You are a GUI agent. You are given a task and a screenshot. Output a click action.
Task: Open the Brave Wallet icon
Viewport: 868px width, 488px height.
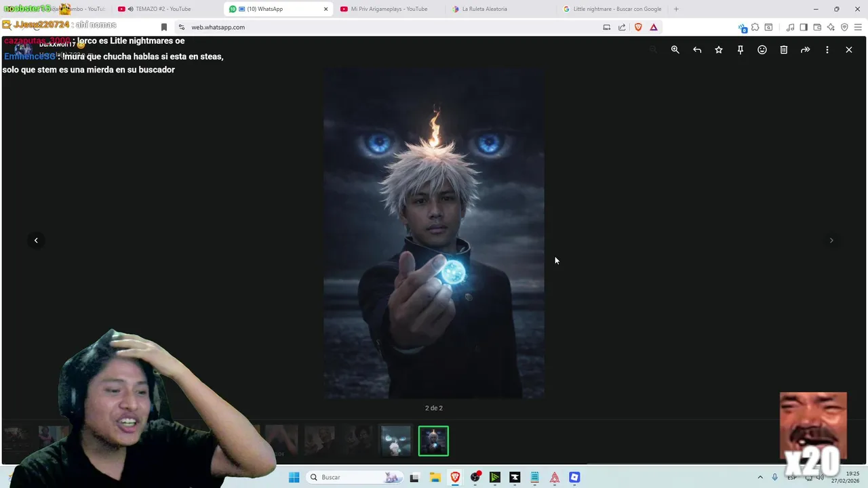click(817, 27)
